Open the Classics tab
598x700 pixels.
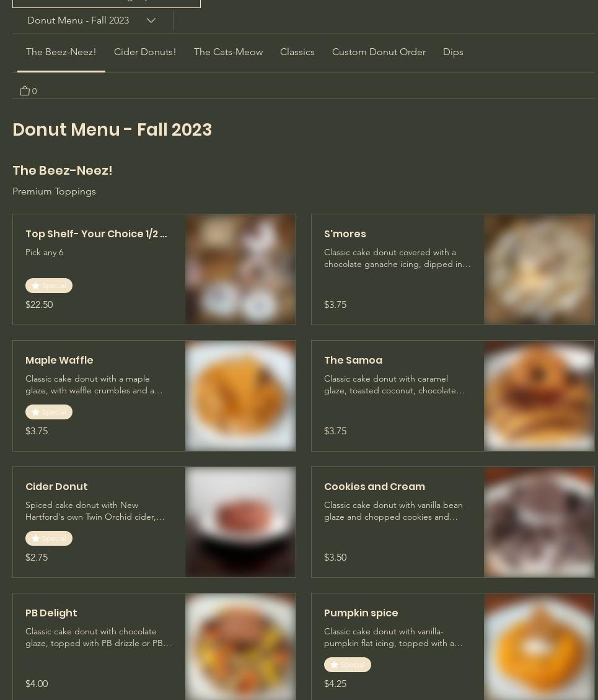click(297, 52)
